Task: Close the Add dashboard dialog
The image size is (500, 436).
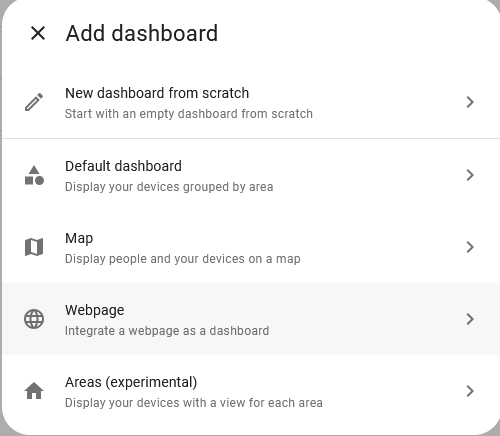Action: pyautogui.click(x=38, y=33)
